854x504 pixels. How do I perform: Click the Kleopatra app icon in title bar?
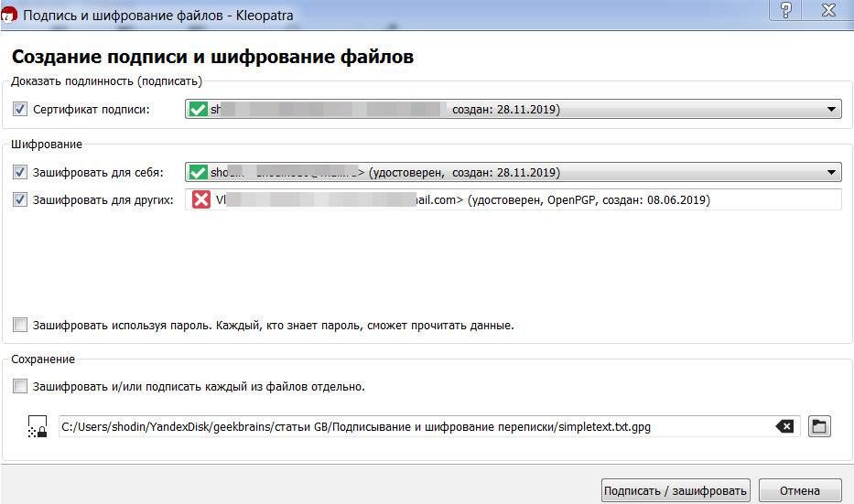(x=9, y=15)
